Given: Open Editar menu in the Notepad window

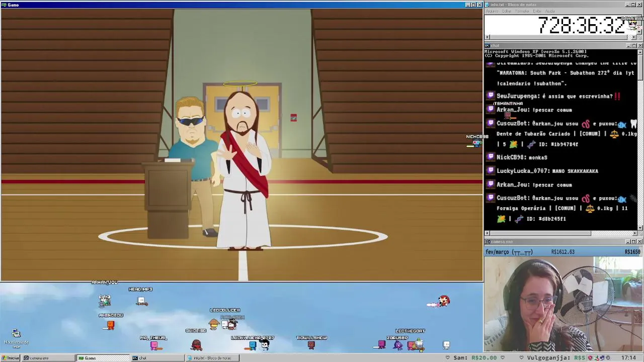Looking at the screenshot, I should pyautogui.click(x=506, y=11).
